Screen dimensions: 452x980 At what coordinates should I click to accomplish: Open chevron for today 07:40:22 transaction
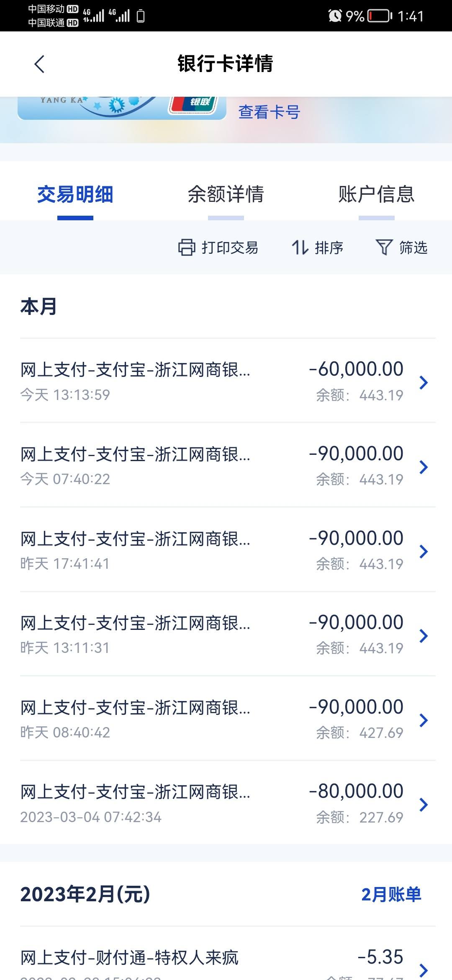pos(424,467)
